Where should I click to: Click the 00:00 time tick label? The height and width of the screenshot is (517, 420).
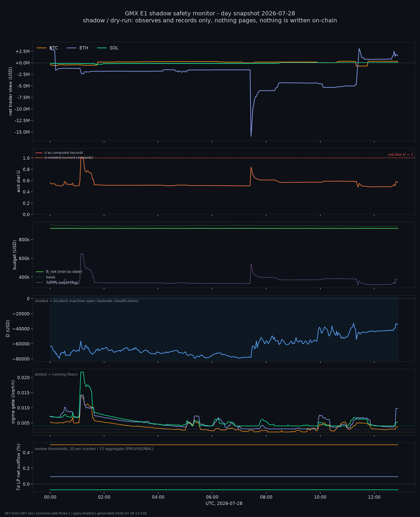50,497
